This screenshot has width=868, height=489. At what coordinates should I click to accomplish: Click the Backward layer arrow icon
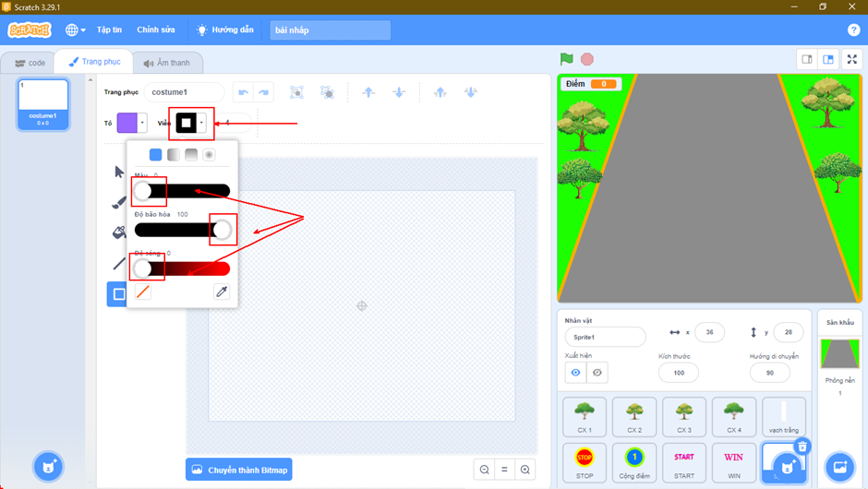(399, 92)
